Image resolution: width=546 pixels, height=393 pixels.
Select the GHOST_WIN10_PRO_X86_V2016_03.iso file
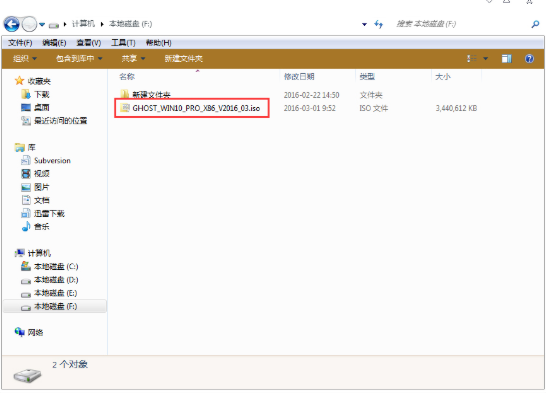tap(196, 108)
